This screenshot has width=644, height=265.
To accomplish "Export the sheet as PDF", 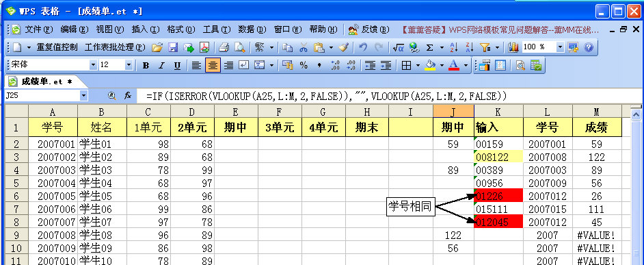I will [204, 48].
